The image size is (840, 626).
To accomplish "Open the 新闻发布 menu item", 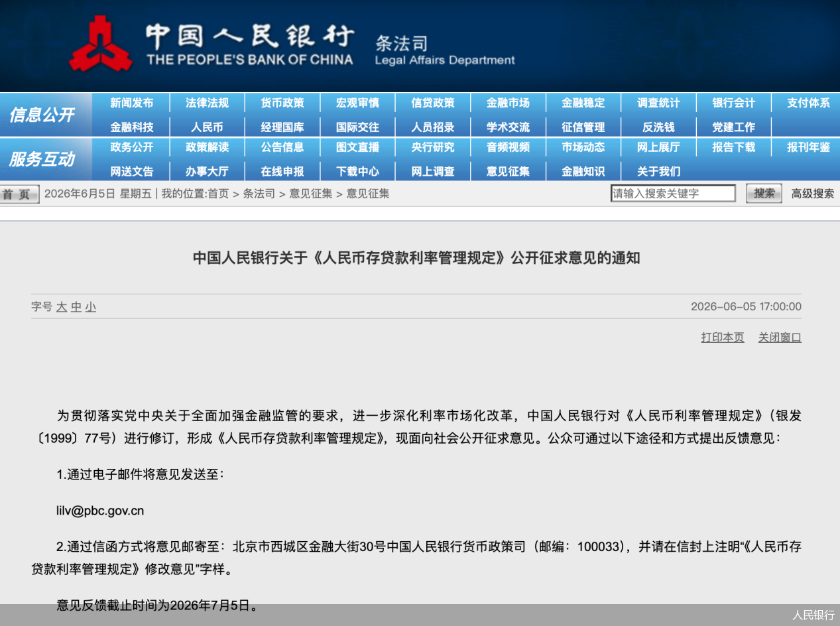I will [x=131, y=103].
